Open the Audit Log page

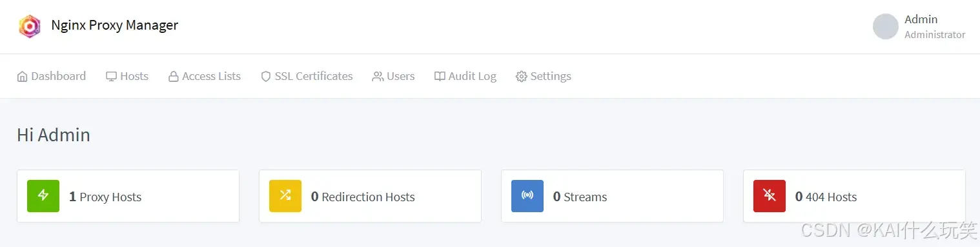[465, 76]
